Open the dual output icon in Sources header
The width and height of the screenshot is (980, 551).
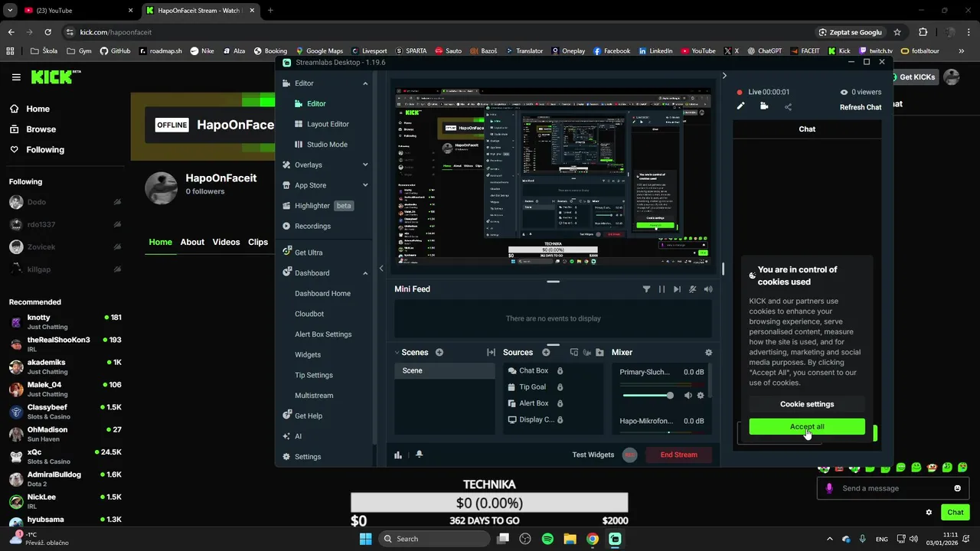(x=573, y=353)
